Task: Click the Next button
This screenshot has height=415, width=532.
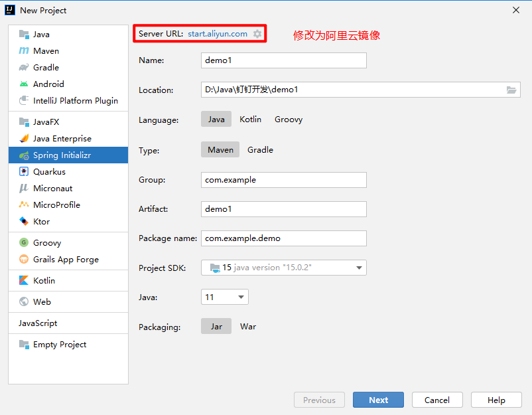Action: [378, 400]
